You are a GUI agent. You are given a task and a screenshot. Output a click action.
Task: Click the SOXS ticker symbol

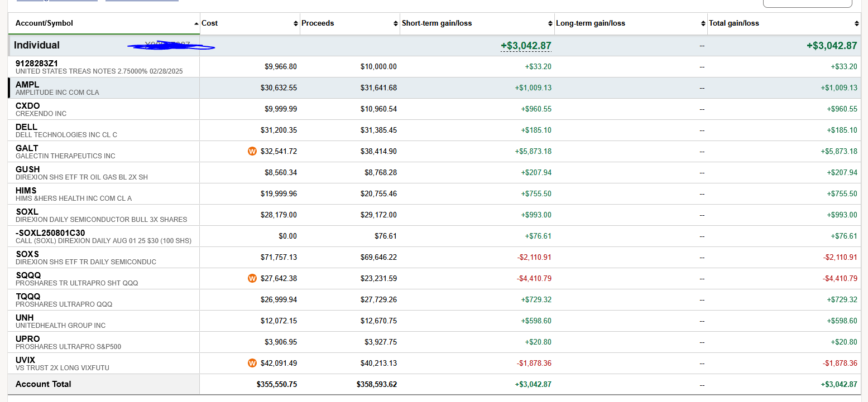(27, 254)
